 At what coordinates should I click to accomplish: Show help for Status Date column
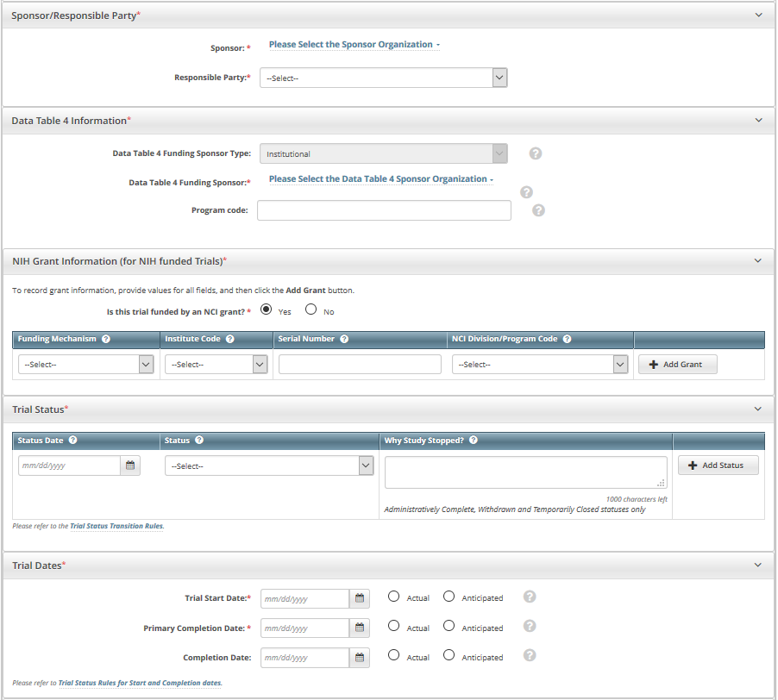click(72, 440)
